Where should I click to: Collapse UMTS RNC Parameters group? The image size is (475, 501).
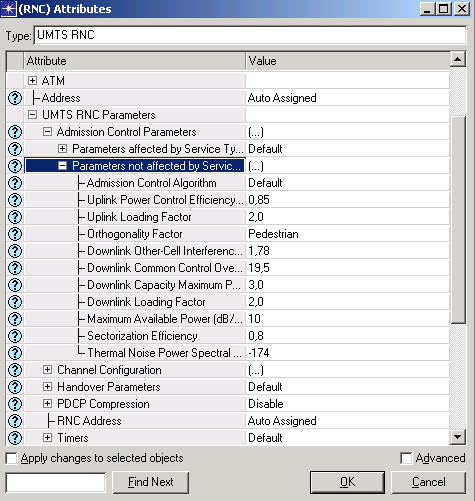click(32, 115)
